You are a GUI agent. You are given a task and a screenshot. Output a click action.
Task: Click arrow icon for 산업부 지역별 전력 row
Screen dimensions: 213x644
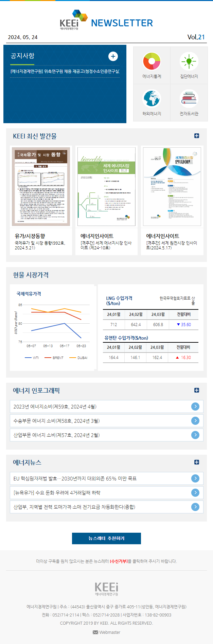(x=195, y=507)
